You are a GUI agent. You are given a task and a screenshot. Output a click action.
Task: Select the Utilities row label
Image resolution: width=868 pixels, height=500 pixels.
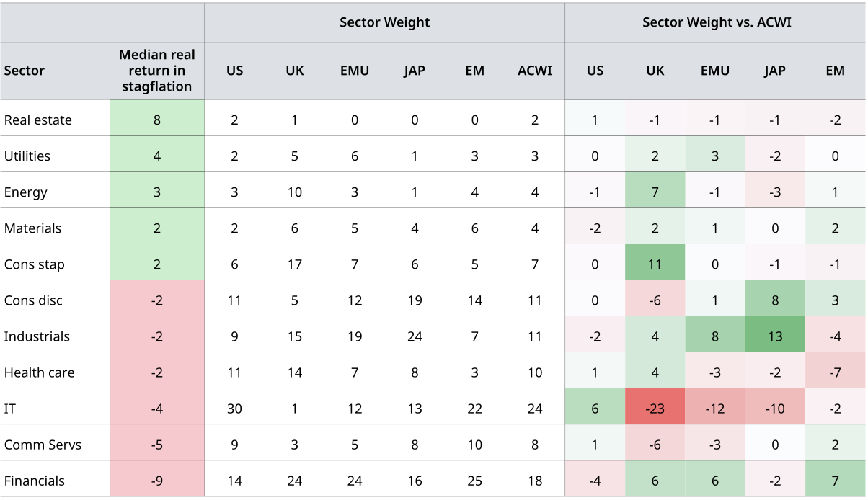pos(27,156)
